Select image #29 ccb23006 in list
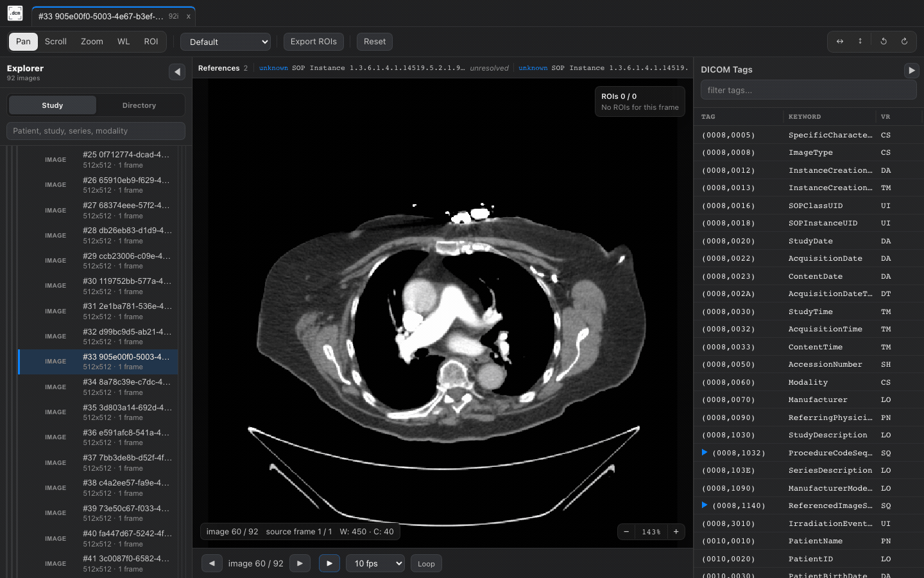This screenshot has height=578, width=924. coord(98,261)
